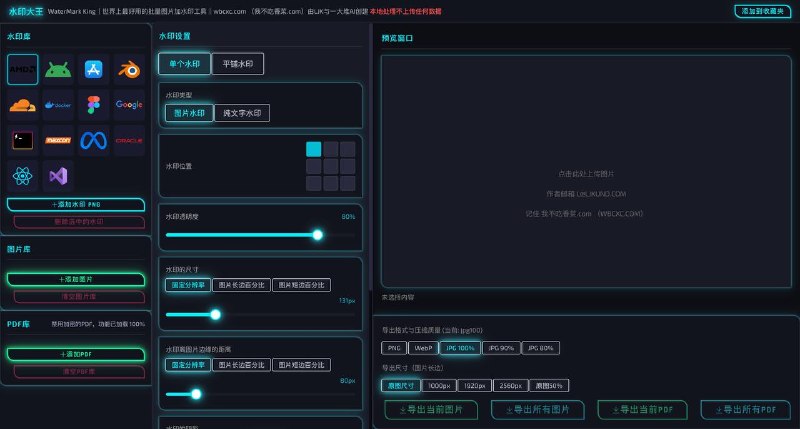Choose 图片长边百分比 for watermark size

click(241, 285)
